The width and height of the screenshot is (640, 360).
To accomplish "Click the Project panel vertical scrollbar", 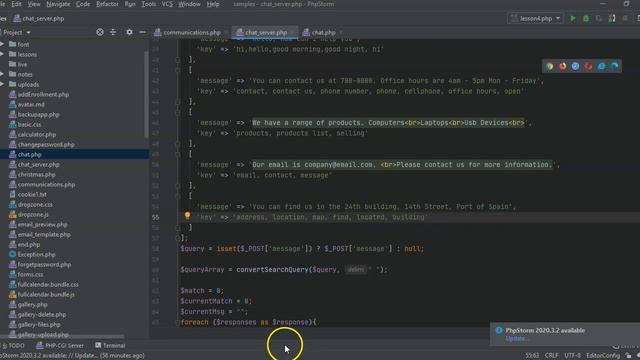I will [x=147, y=95].
